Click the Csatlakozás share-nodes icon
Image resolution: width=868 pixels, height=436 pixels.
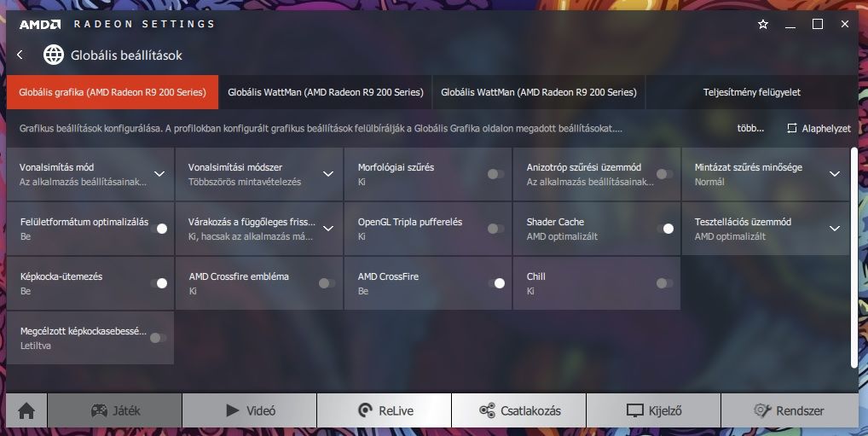click(487, 410)
